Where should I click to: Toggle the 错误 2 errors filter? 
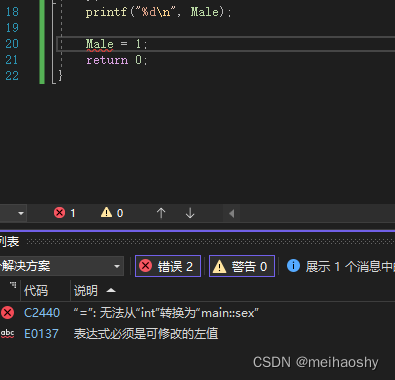168,266
